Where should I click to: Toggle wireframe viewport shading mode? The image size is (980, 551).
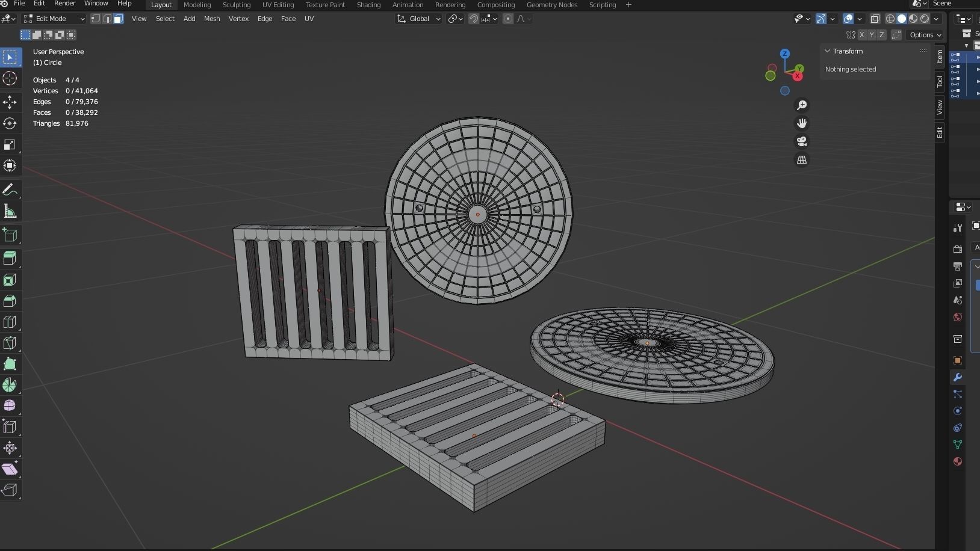[x=890, y=19]
